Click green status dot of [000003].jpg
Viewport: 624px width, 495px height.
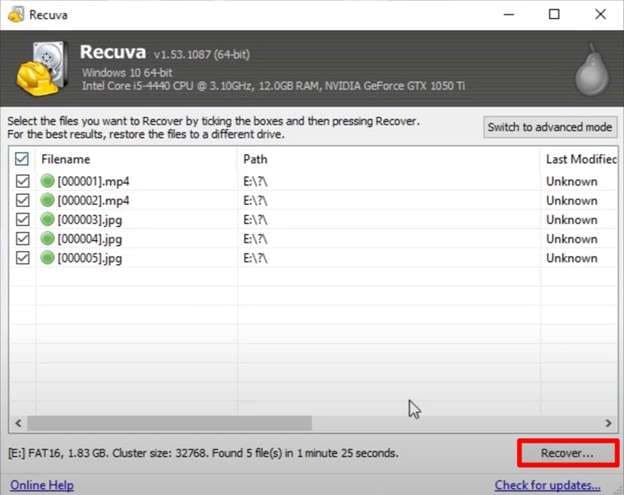47,219
